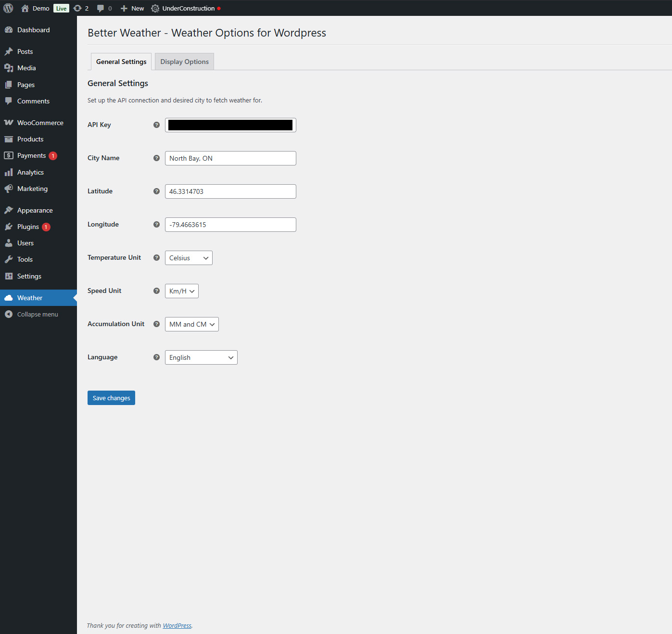Click the Language help icon
672x634 pixels.
tap(156, 357)
